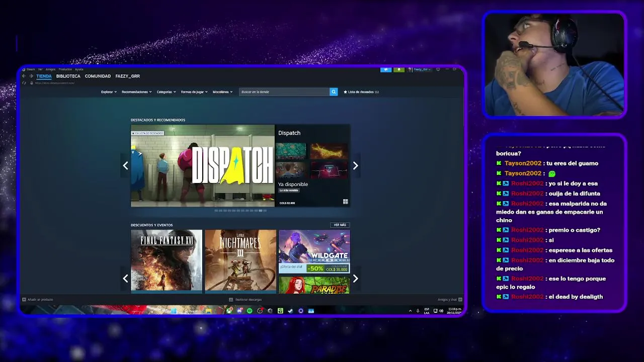The height and width of the screenshot is (362, 644).
Task: Click the star icon beside Lista de deseados
Action: pyautogui.click(x=345, y=92)
